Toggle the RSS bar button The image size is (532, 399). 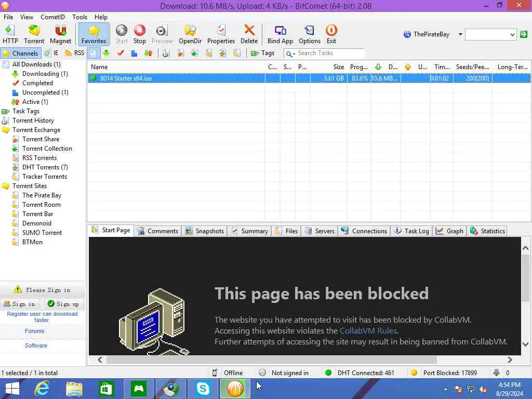tap(75, 54)
